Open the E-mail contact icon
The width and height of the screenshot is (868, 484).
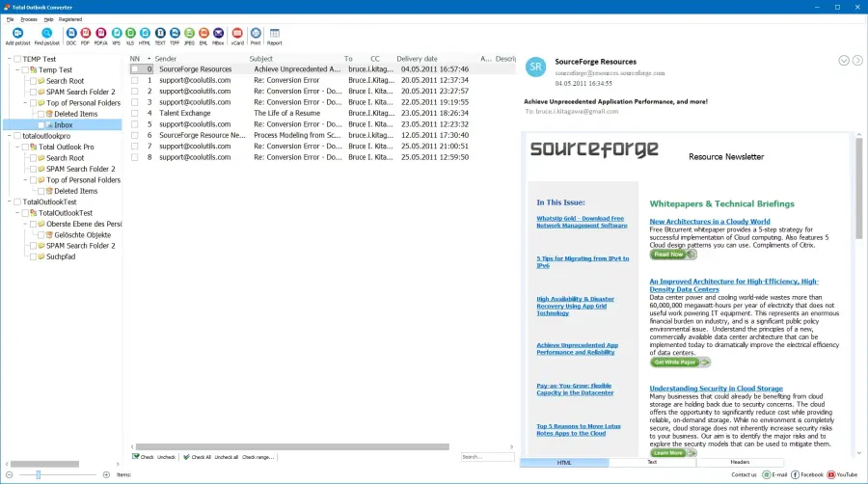(x=767, y=474)
